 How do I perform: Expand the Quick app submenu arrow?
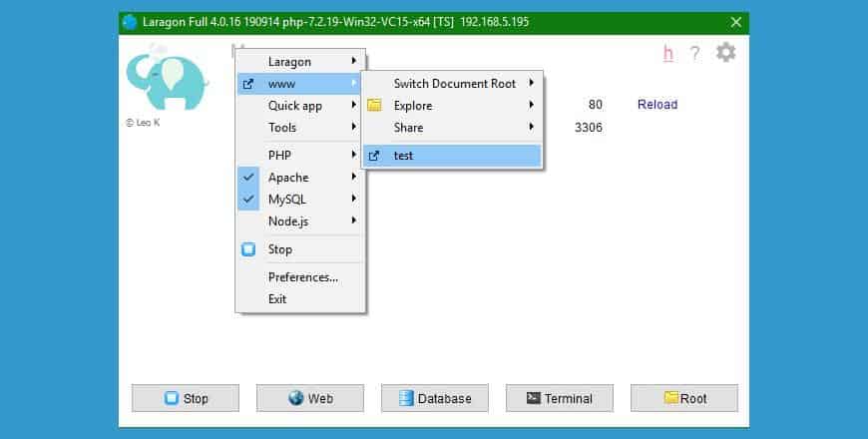pos(354,105)
